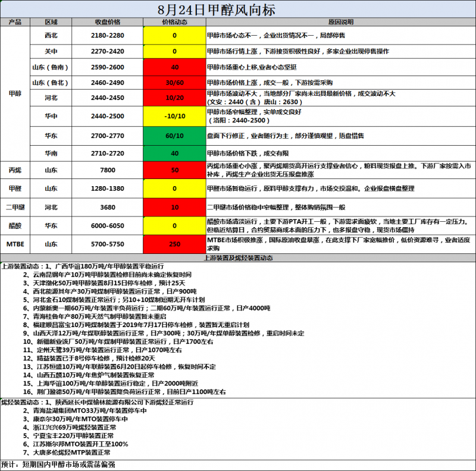Click the line "康奈尔30万吨/年MTO装置停车中"
The width and height of the screenshot is (476, 471).
76,419
